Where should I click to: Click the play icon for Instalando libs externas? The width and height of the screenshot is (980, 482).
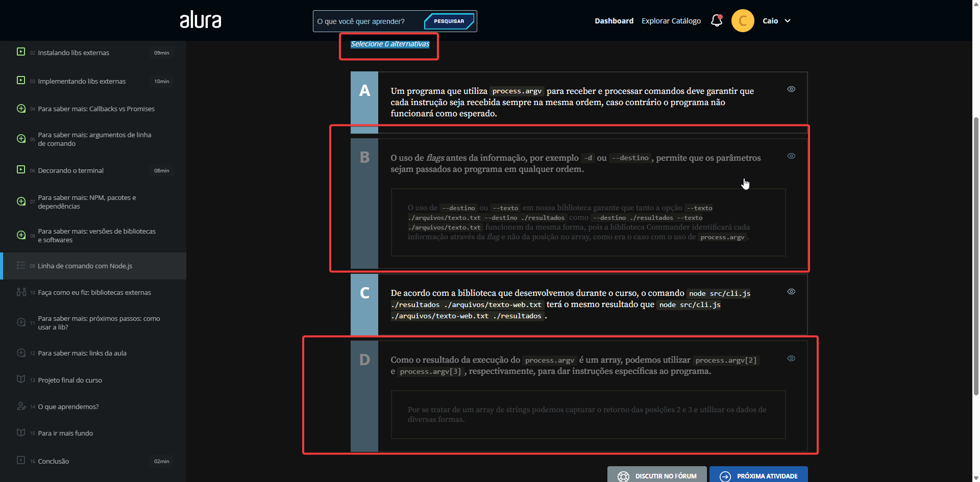pos(20,52)
